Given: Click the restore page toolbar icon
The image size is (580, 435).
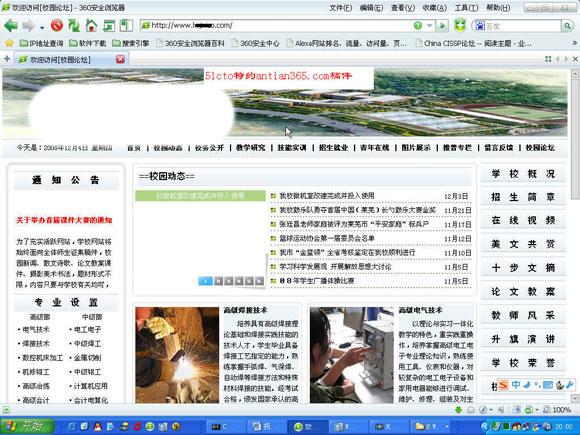Looking at the screenshot, I should click(x=109, y=26).
